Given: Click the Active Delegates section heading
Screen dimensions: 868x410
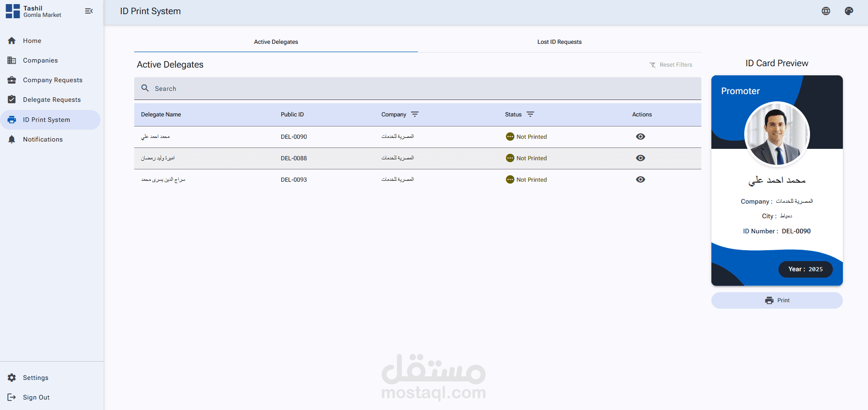Looking at the screenshot, I should [170, 65].
